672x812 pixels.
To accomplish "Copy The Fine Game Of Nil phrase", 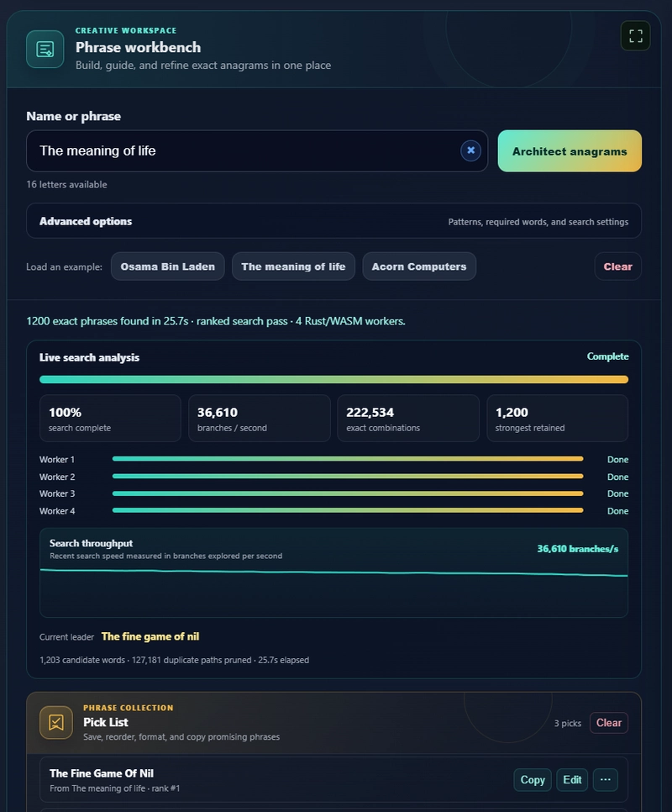I will 533,780.
